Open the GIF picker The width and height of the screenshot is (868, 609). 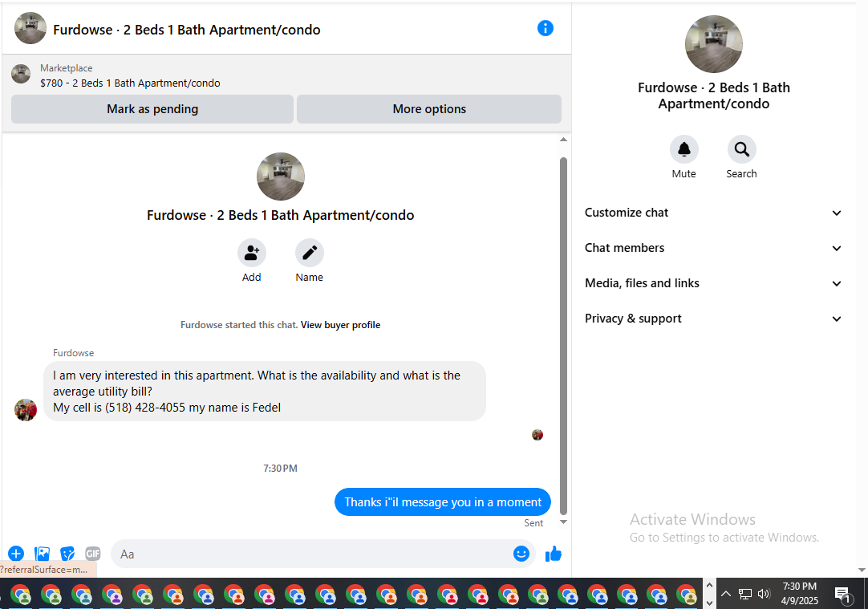point(93,554)
